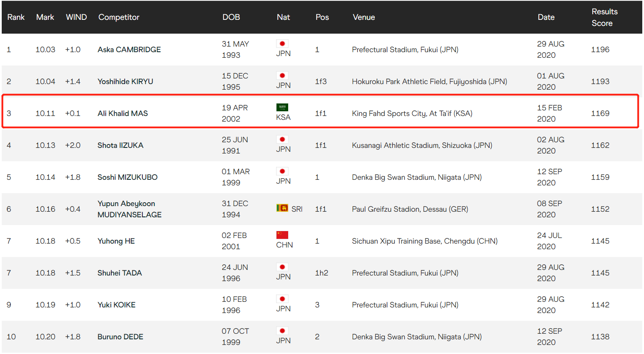Click the Japan flag in Shota IIZUKA's row
Viewport: 644px width, 354px height.
(x=282, y=139)
